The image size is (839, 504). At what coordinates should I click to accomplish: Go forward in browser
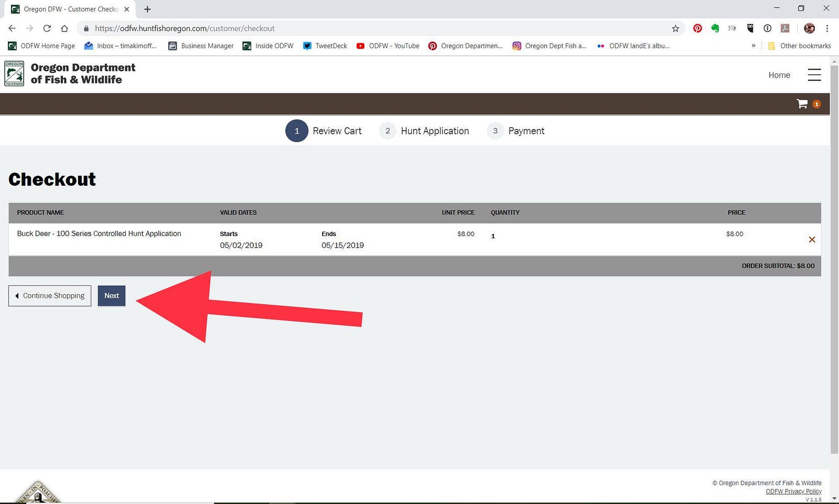[29, 28]
